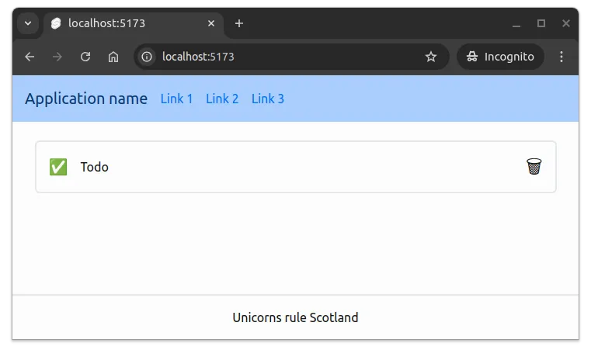The height and width of the screenshot is (364, 591).
Task: Open the Chrome three-dot menu
Action: pyautogui.click(x=561, y=57)
